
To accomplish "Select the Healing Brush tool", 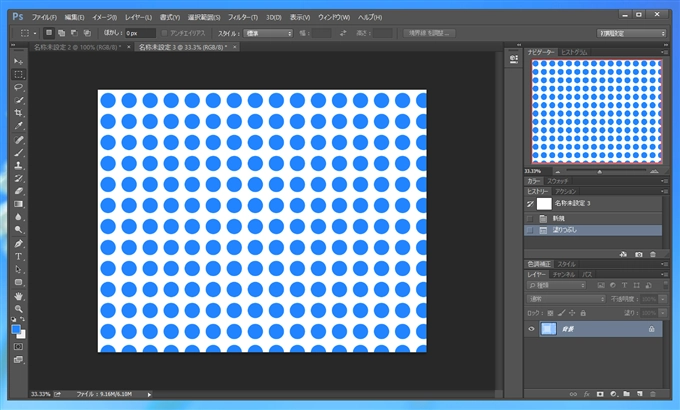I will [18, 140].
